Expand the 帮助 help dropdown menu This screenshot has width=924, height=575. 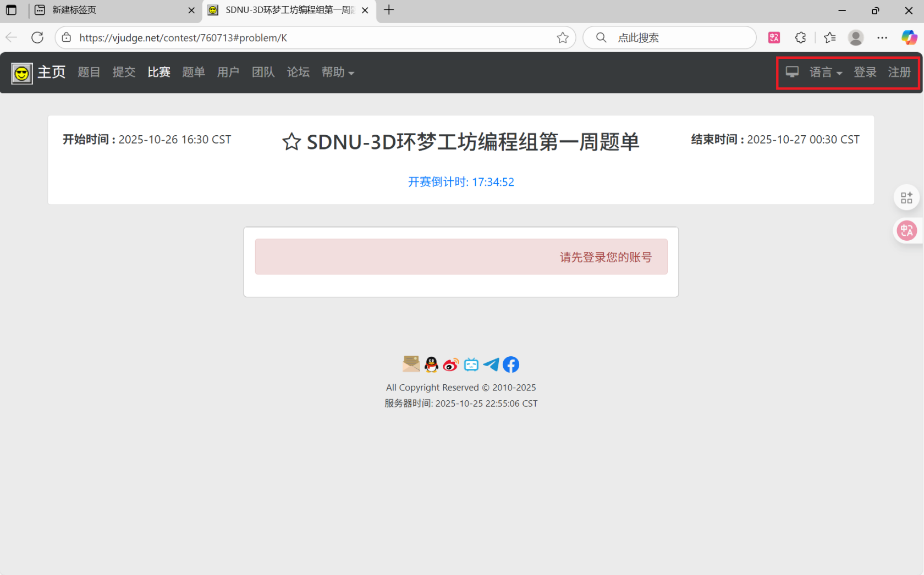point(338,73)
